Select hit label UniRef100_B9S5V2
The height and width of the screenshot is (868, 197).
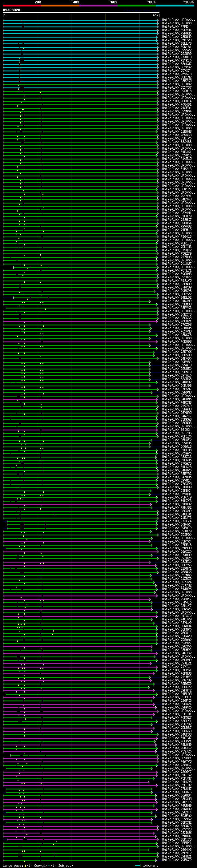click(177, 50)
